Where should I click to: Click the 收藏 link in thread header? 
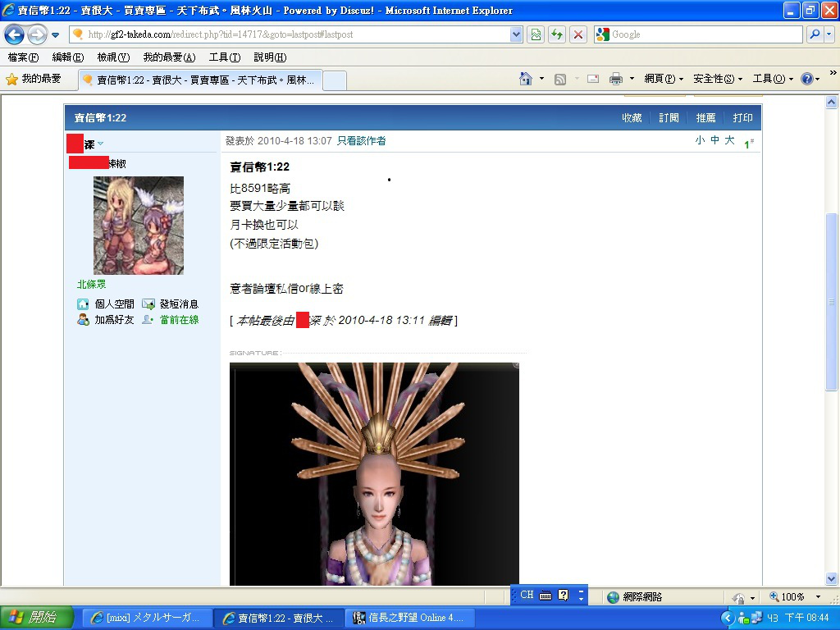pyautogui.click(x=632, y=118)
